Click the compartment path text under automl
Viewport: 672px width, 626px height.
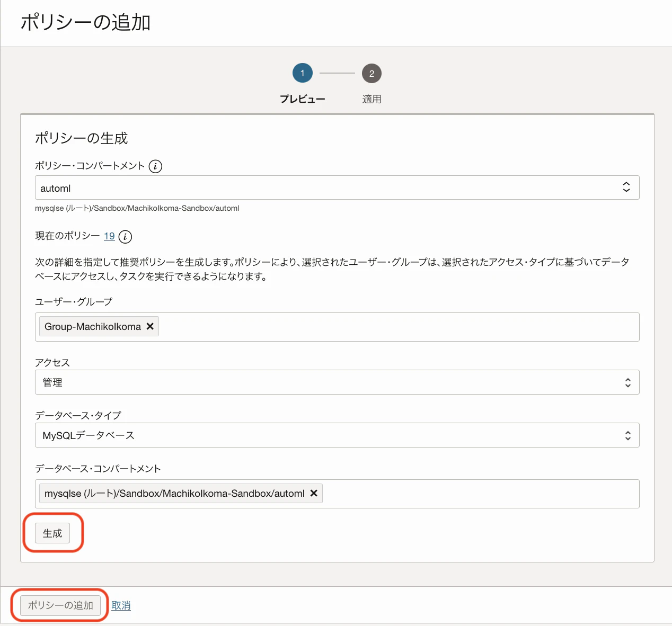137,208
